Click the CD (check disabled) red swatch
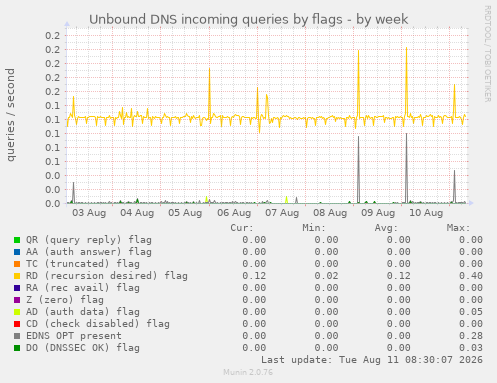Image resolution: width=497 pixels, height=383 pixels. [x=17, y=324]
